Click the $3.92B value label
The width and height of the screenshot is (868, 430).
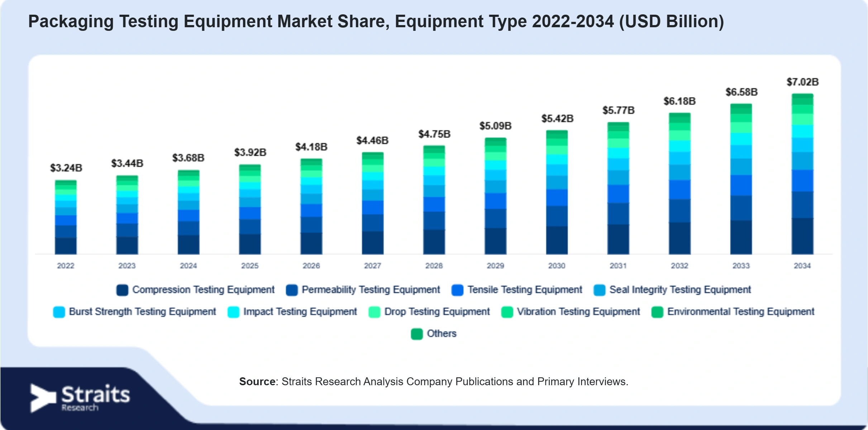250,153
